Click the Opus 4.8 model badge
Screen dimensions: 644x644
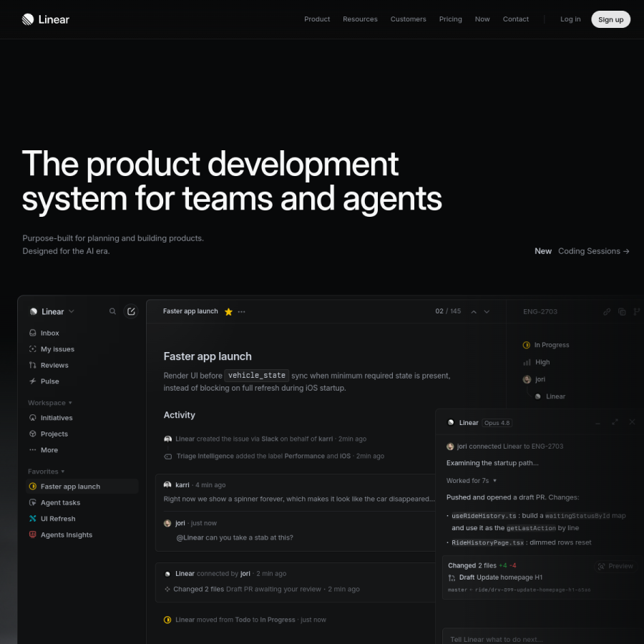tap(497, 423)
